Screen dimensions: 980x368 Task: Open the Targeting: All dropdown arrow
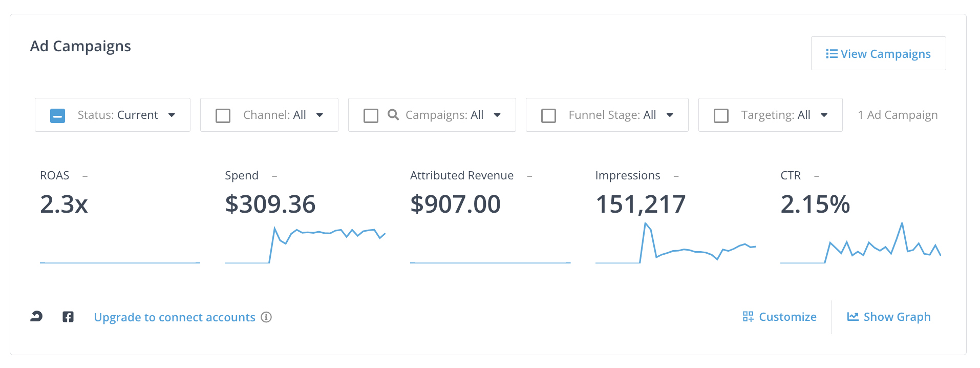point(824,115)
